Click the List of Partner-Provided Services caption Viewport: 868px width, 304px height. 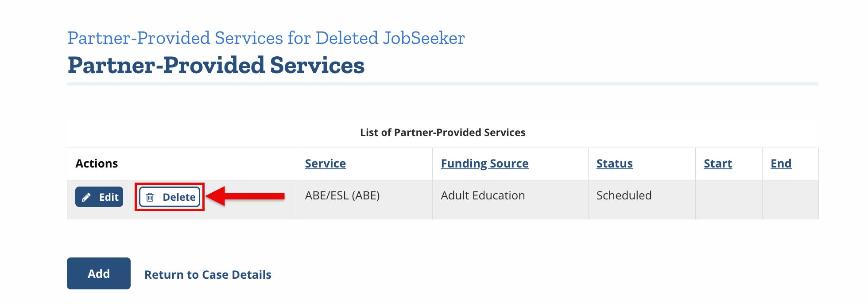pos(443,133)
